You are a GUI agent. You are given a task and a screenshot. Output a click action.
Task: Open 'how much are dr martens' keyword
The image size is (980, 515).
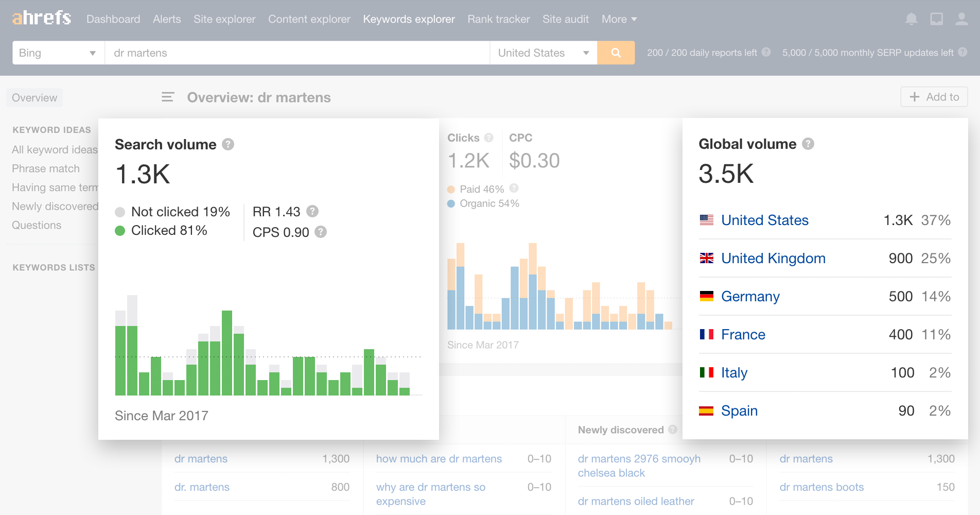439,458
